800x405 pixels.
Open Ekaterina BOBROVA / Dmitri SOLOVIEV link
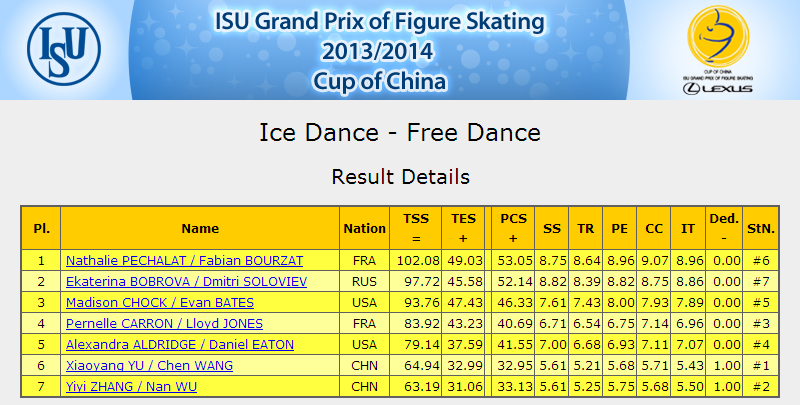tap(186, 282)
